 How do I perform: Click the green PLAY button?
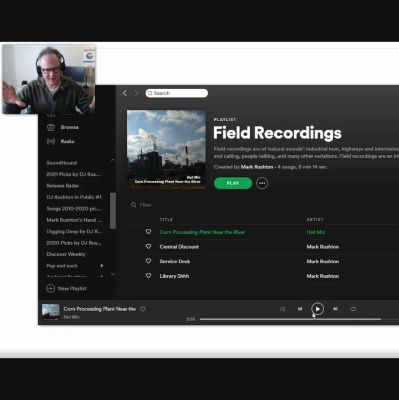coord(233,183)
